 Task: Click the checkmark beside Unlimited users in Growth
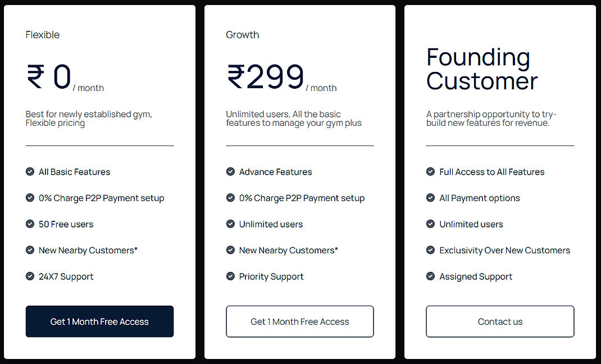click(x=230, y=224)
